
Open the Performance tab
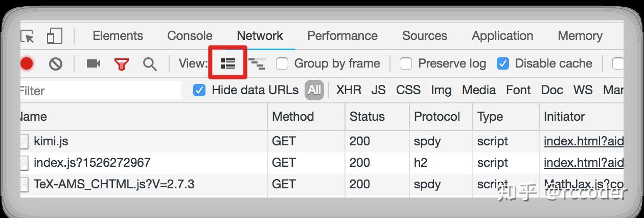pyautogui.click(x=342, y=36)
